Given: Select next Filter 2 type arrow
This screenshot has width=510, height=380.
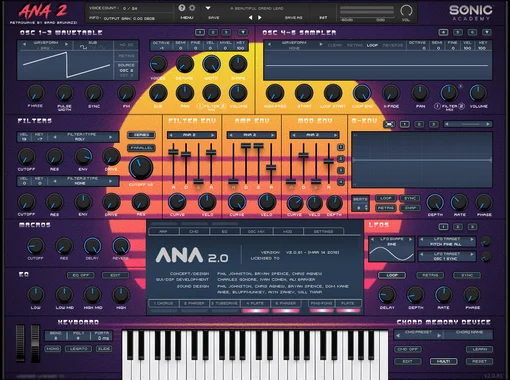Looking at the screenshot, I should click(x=110, y=181).
